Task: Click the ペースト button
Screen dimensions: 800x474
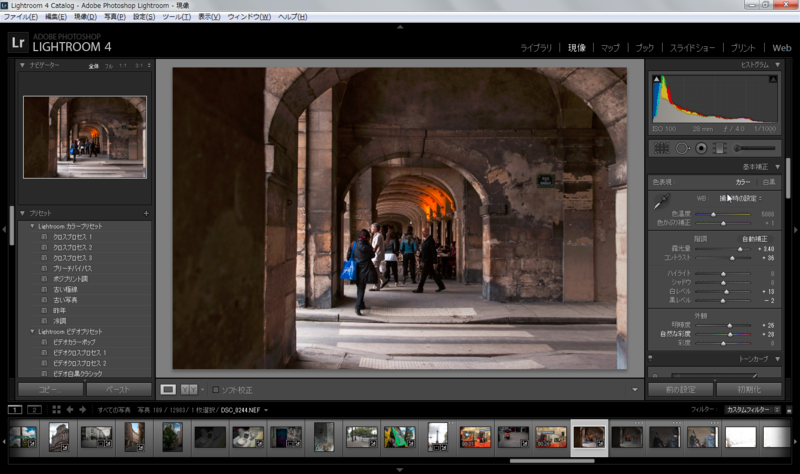Action: [119, 390]
